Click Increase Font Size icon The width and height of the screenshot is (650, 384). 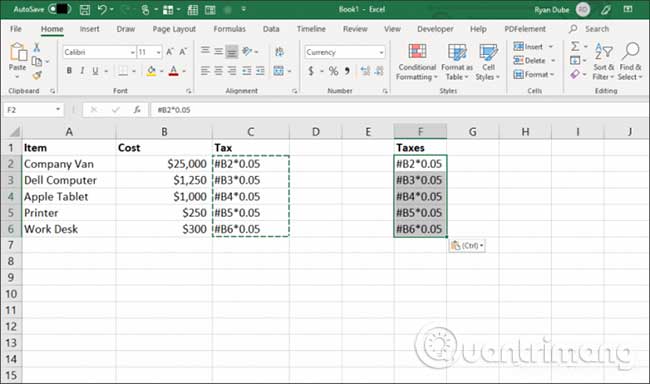pos(169,52)
